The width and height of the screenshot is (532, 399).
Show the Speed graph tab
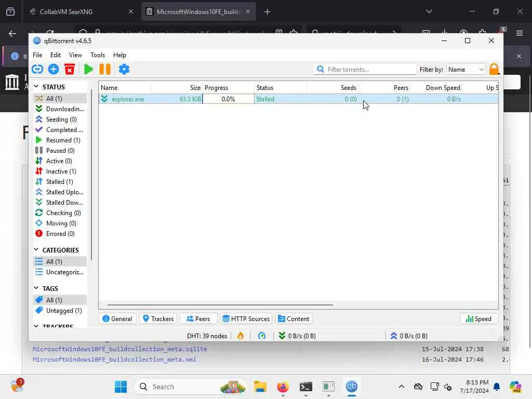tap(478, 318)
